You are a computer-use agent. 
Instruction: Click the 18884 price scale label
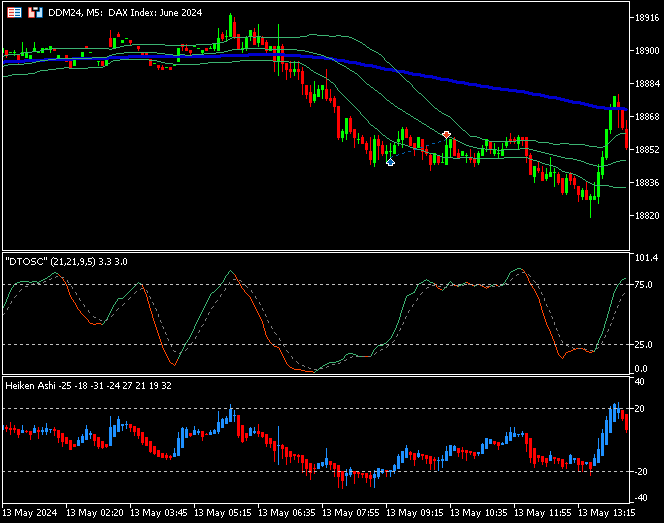[647, 84]
